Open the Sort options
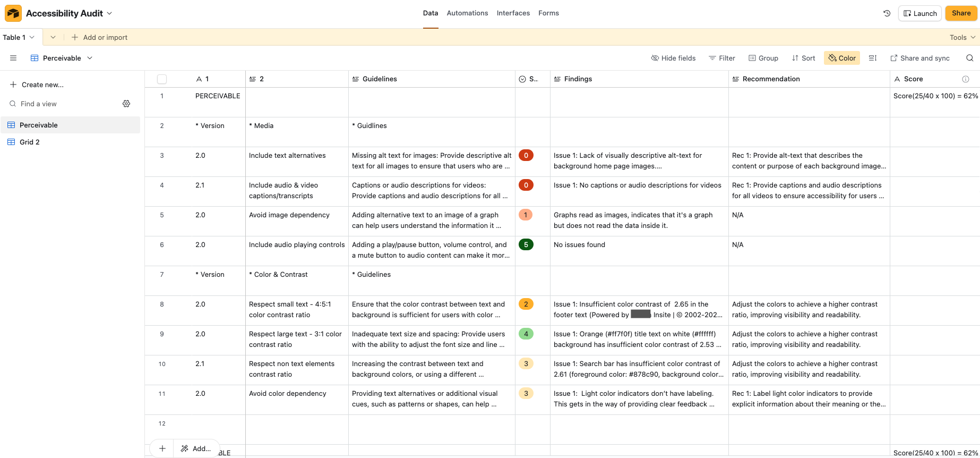The height and width of the screenshot is (458, 980). (x=803, y=58)
